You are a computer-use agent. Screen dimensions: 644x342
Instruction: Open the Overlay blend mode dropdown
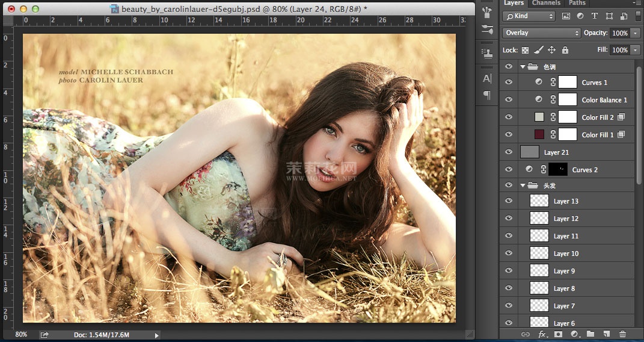(x=541, y=33)
